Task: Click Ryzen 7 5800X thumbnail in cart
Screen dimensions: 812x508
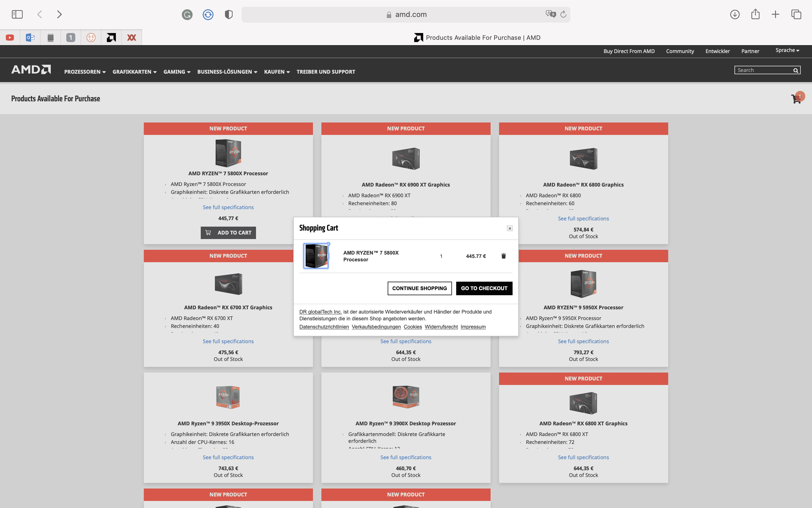Action: (x=316, y=256)
